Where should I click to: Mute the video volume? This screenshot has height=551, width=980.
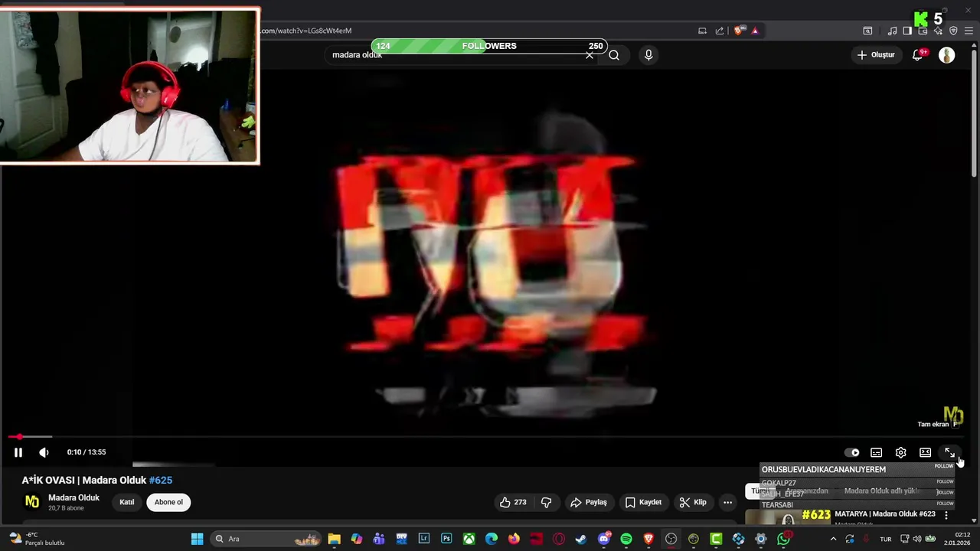point(44,452)
